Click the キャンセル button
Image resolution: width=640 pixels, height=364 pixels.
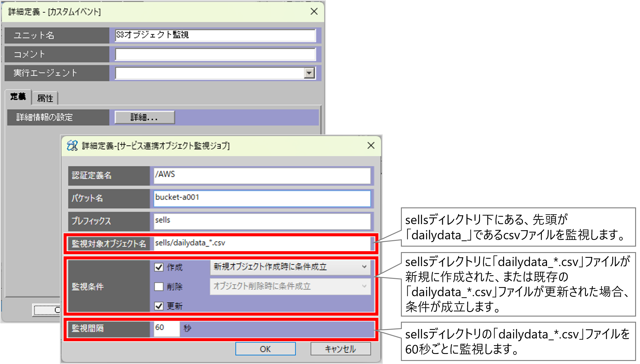coord(340,349)
